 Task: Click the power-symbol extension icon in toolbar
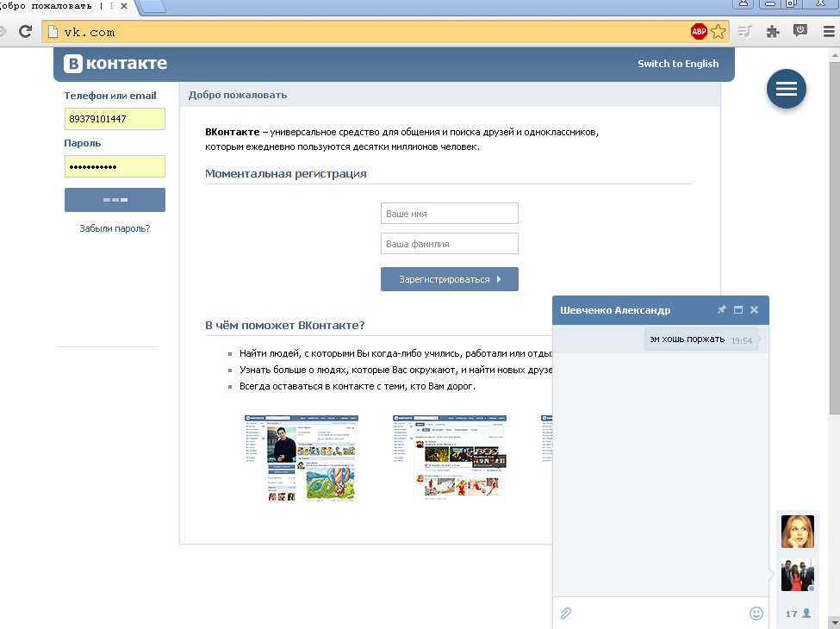coord(800,31)
